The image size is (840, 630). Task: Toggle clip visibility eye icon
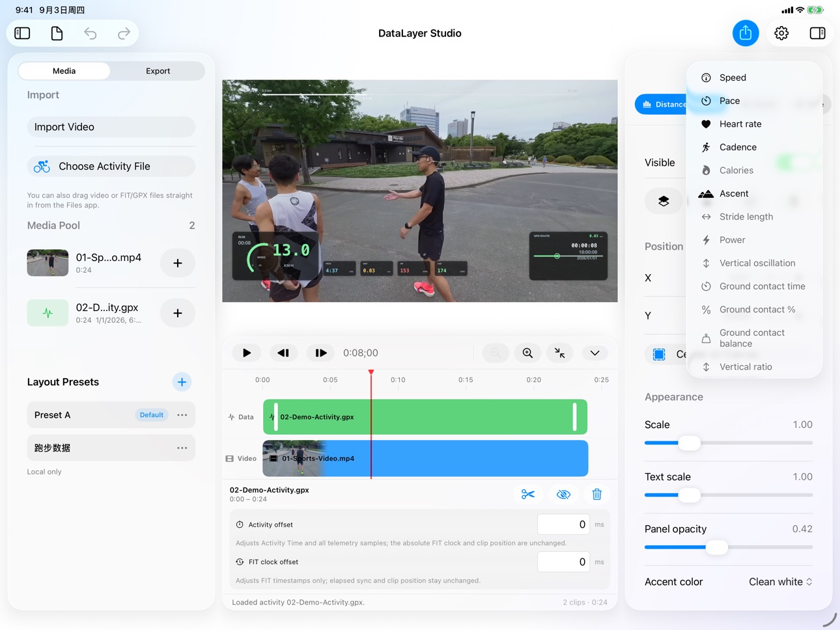(x=563, y=495)
